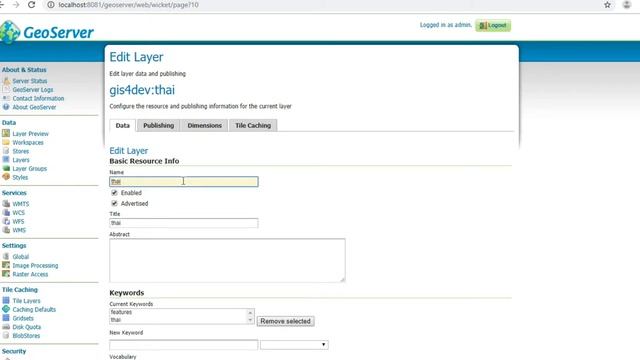Switch to the Data tab
Viewport: 640px width, 360px height.
pyautogui.click(x=122, y=125)
